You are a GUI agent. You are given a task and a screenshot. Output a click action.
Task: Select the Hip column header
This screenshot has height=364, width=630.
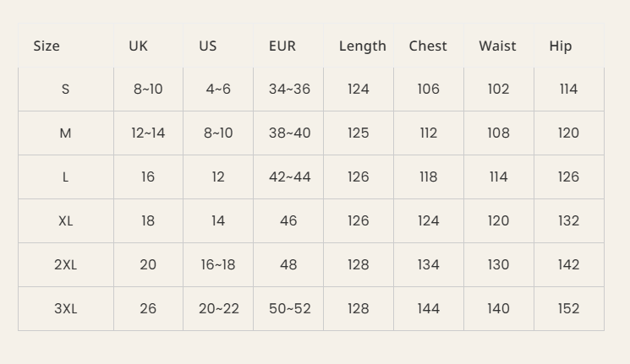pyautogui.click(x=561, y=46)
